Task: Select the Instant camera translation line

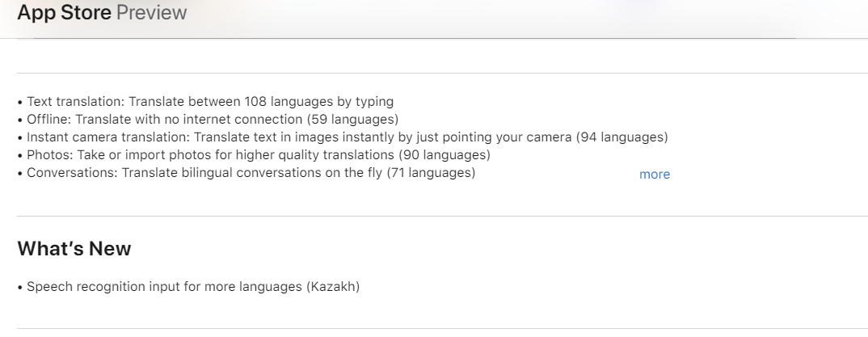Action: coord(343,137)
